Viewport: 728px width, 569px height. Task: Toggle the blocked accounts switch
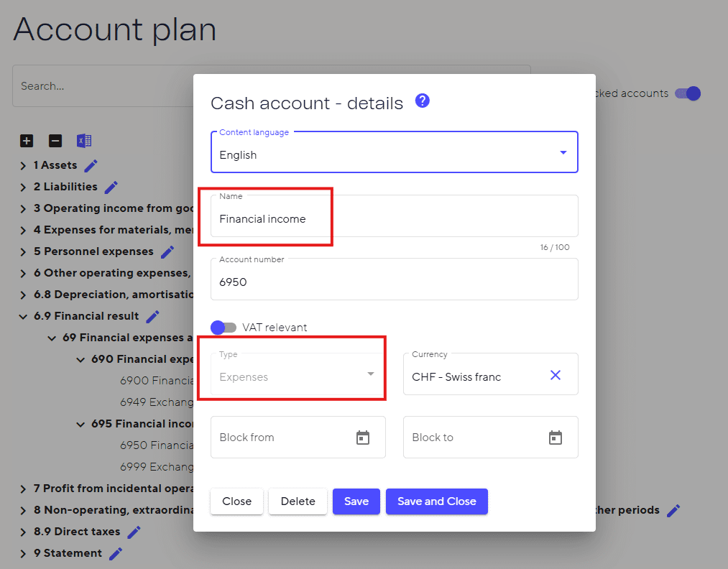(688, 93)
